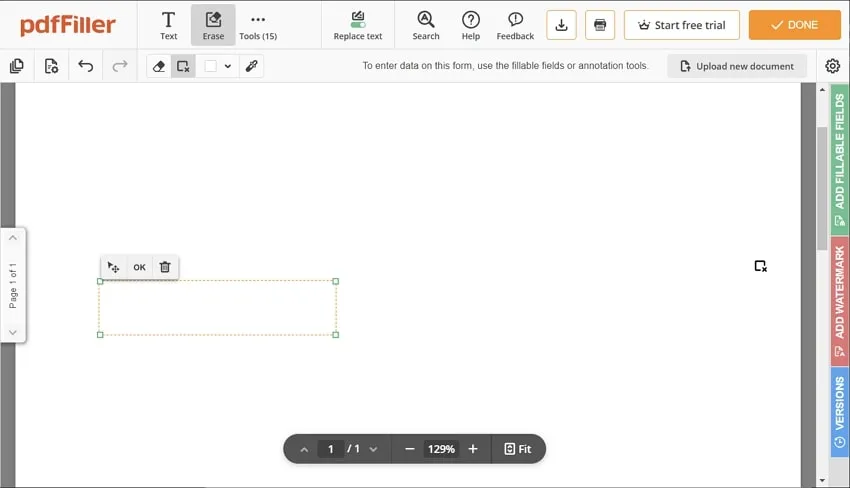Undo the last action

(86, 66)
